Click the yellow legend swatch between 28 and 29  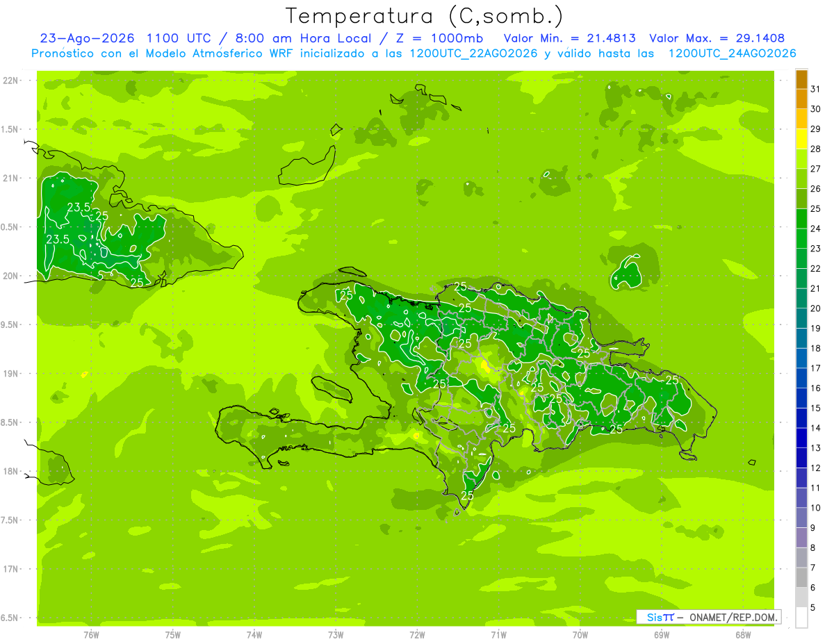click(801, 139)
